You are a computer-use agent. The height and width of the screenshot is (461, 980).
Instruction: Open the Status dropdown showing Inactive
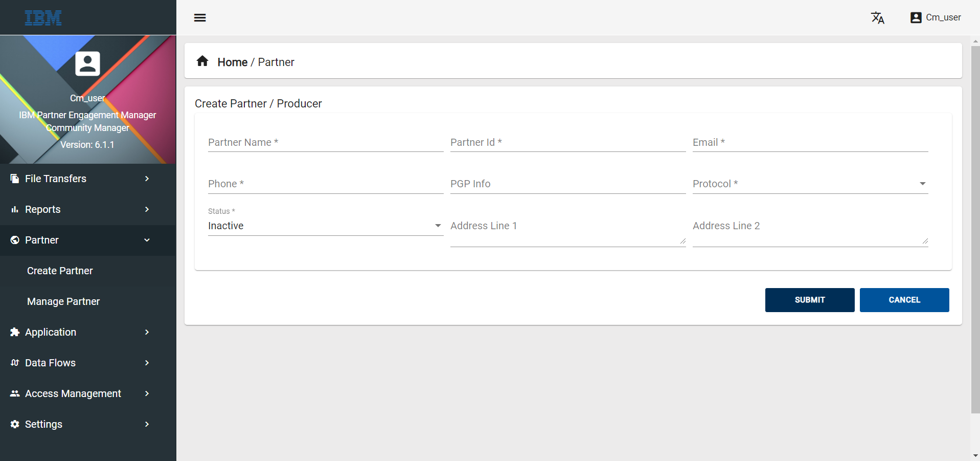pyautogui.click(x=325, y=226)
